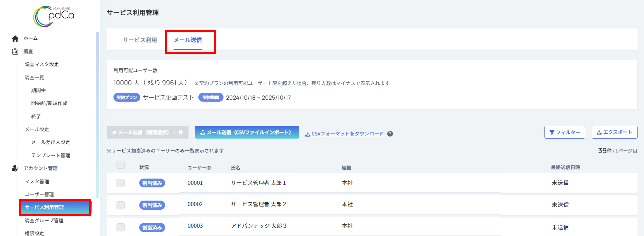Open 調査グループ管理

[x=44, y=220]
